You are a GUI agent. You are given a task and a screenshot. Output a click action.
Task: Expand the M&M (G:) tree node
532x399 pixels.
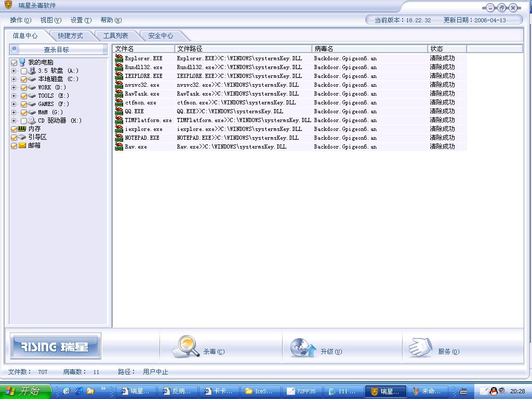[x=14, y=112]
